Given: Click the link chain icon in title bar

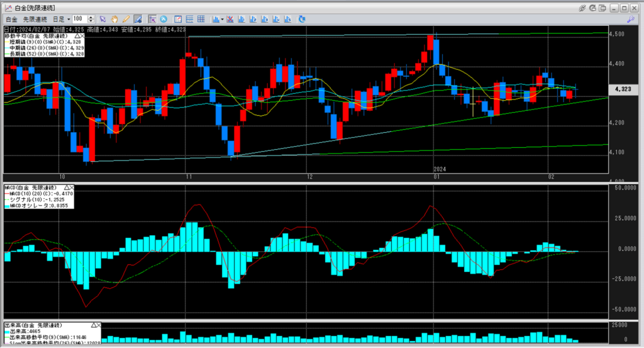Looking at the screenshot, I should pos(582,8).
